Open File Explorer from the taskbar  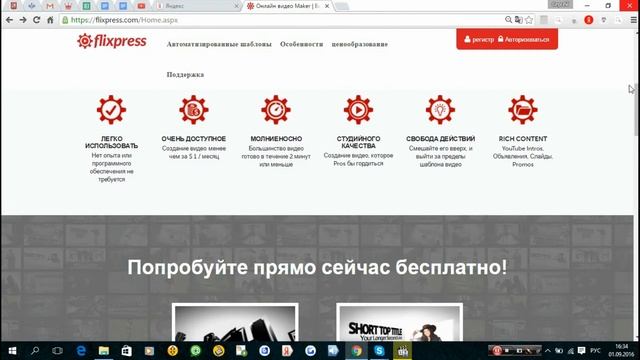coord(104,351)
